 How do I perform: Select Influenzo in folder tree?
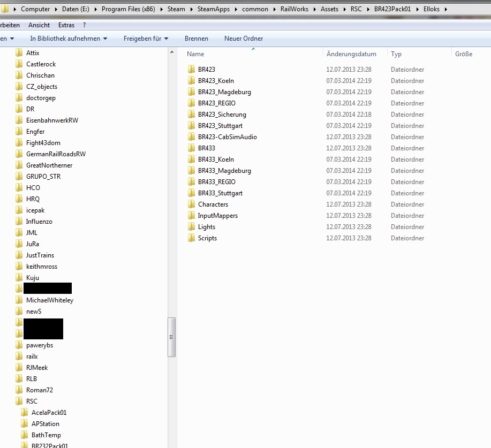(39, 222)
